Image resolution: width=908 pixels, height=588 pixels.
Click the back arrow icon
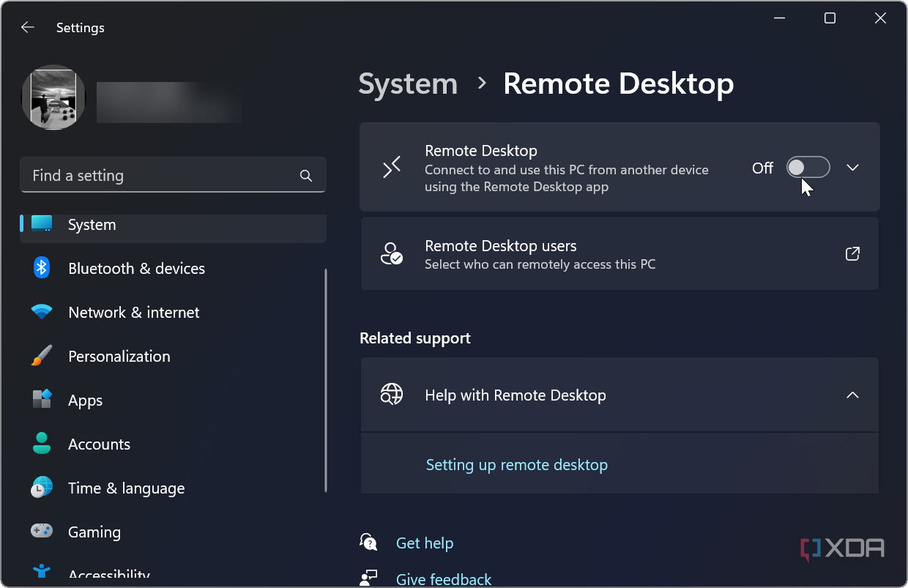tap(28, 28)
